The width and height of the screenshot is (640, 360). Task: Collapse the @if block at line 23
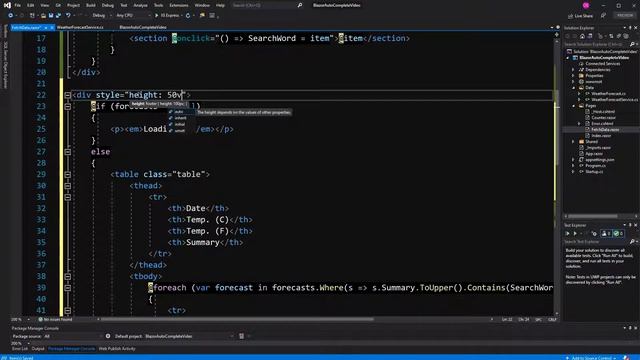coord(68,107)
